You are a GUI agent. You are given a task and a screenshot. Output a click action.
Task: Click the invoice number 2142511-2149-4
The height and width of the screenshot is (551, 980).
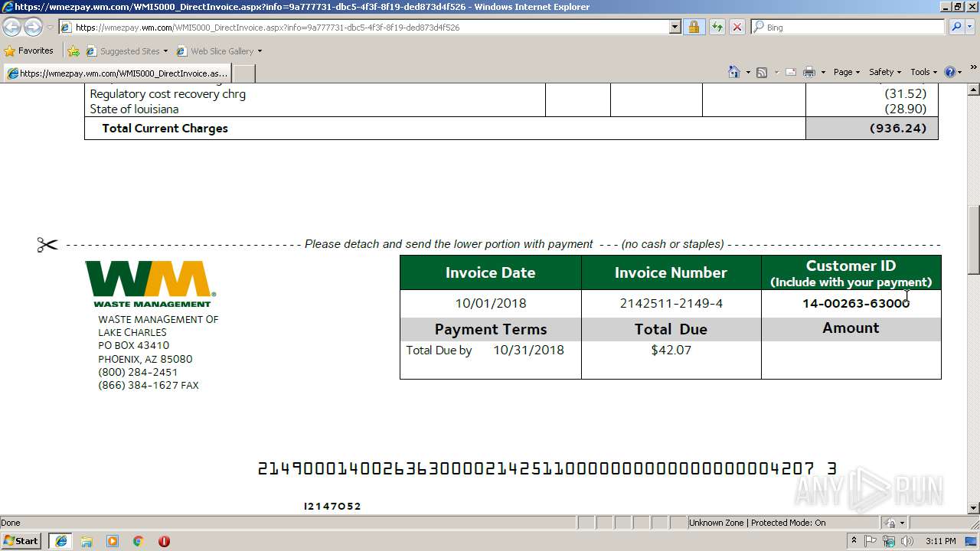click(671, 303)
